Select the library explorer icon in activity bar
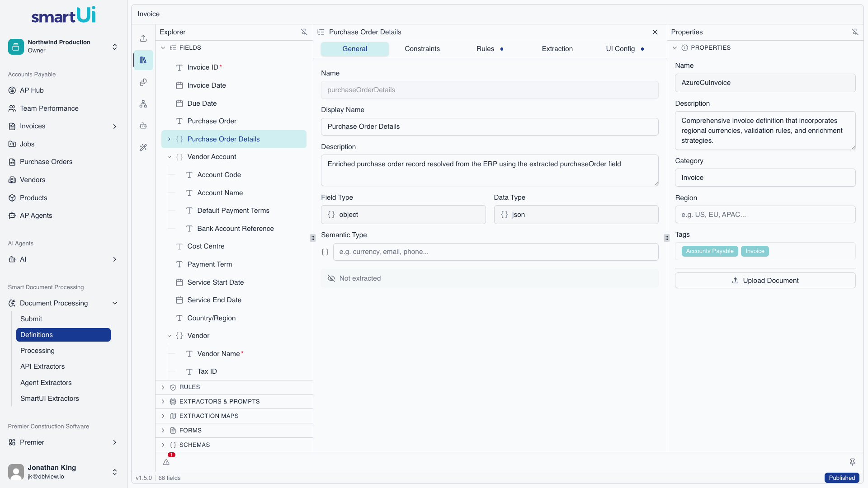This screenshot has height=488, width=868. click(x=143, y=60)
